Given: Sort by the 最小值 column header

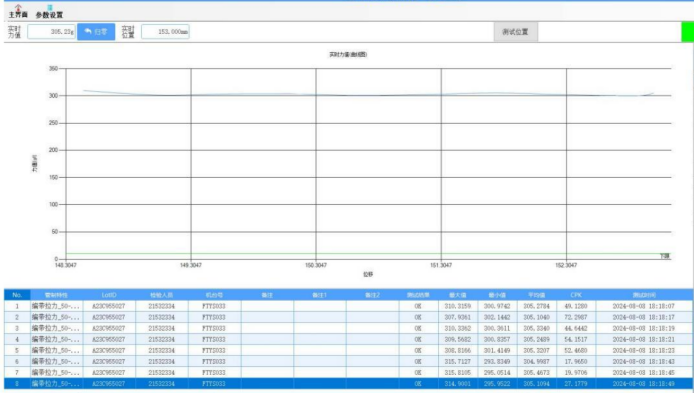Looking at the screenshot, I should tap(497, 295).
